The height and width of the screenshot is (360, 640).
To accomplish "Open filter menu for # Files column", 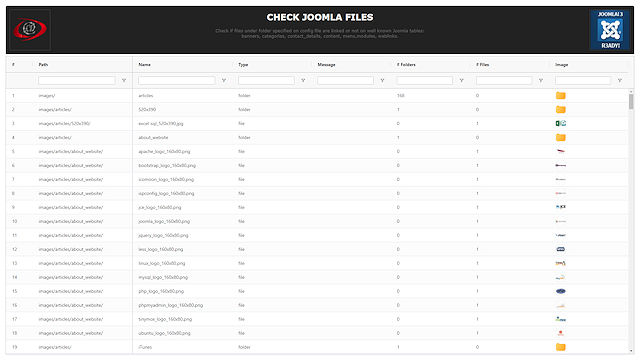I will click(540, 81).
